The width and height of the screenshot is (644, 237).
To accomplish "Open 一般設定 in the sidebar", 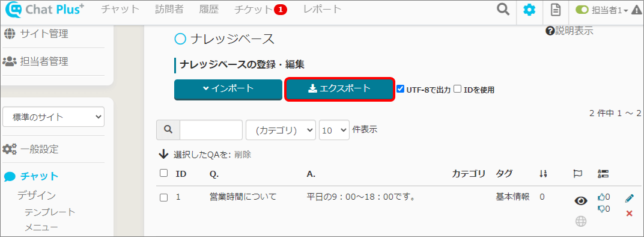I will [40, 149].
